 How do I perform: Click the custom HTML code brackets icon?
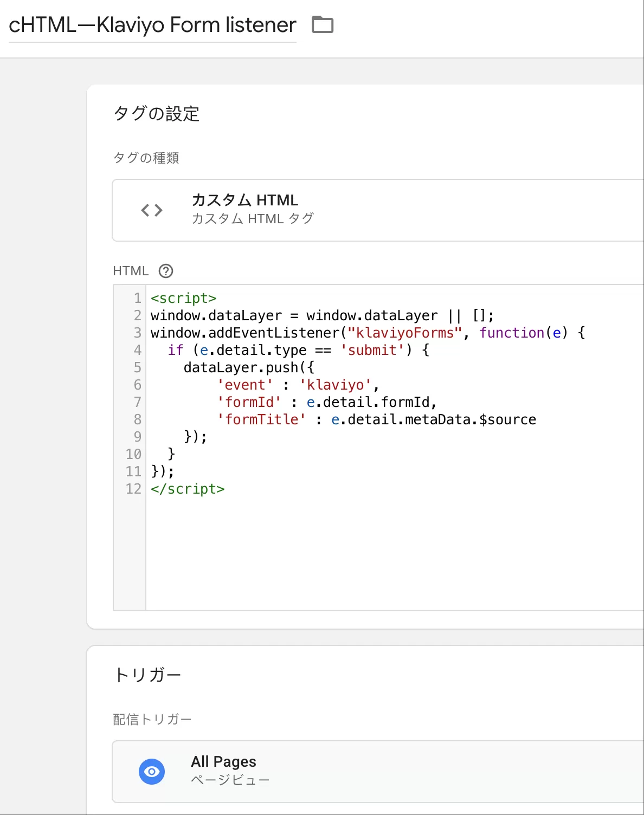[152, 210]
